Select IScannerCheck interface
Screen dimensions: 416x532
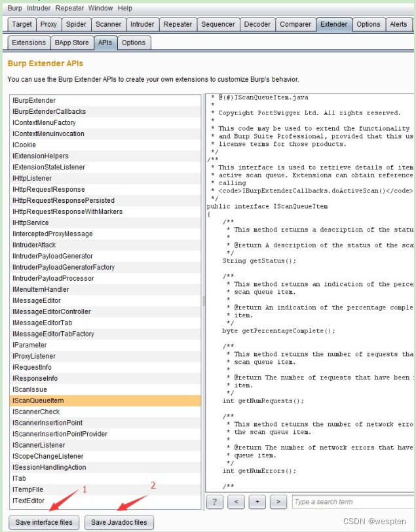tap(105, 412)
